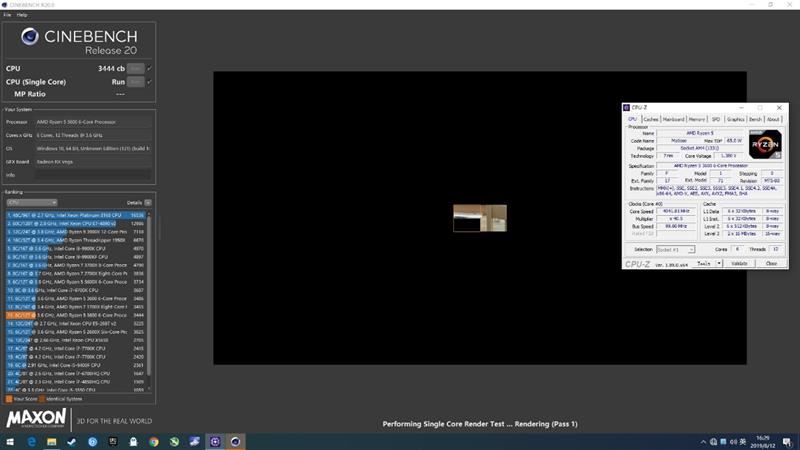This screenshot has height=450, width=800.
Task: Switch to the Mainboard tab in CPU-Z
Action: (673, 119)
